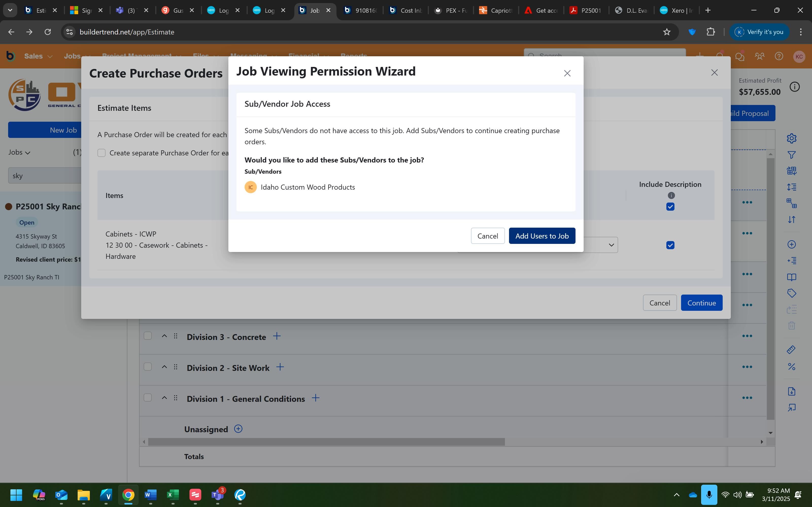Add item to Division 3 - Concrete
The width and height of the screenshot is (812, 507).
tap(277, 336)
